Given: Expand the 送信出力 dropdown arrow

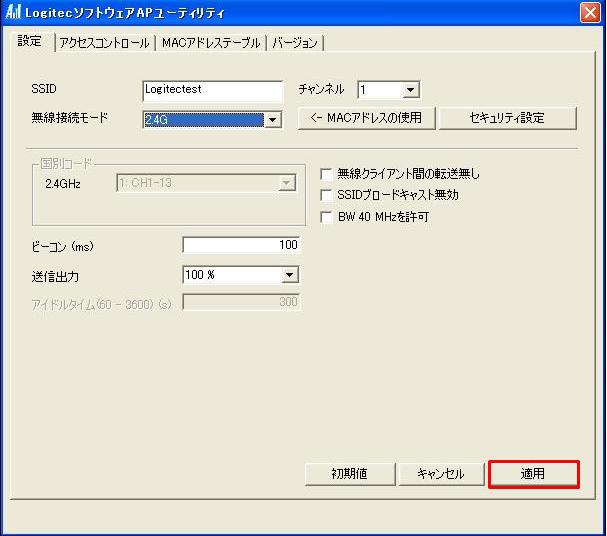Looking at the screenshot, I should tap(290, 275).
